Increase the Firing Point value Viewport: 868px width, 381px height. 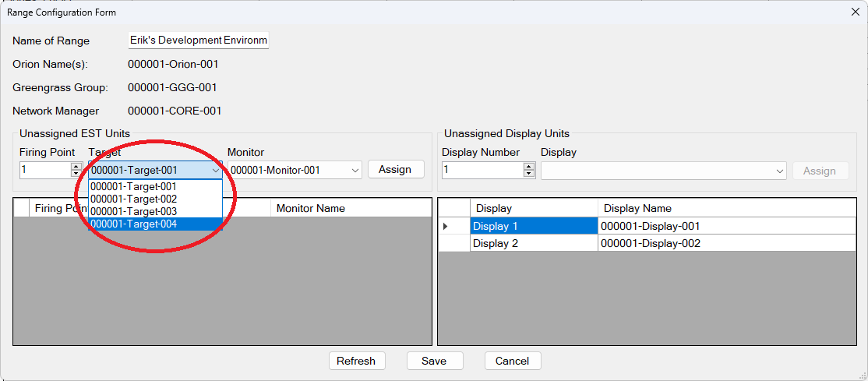pyautogui.click(x=76, y=166)
